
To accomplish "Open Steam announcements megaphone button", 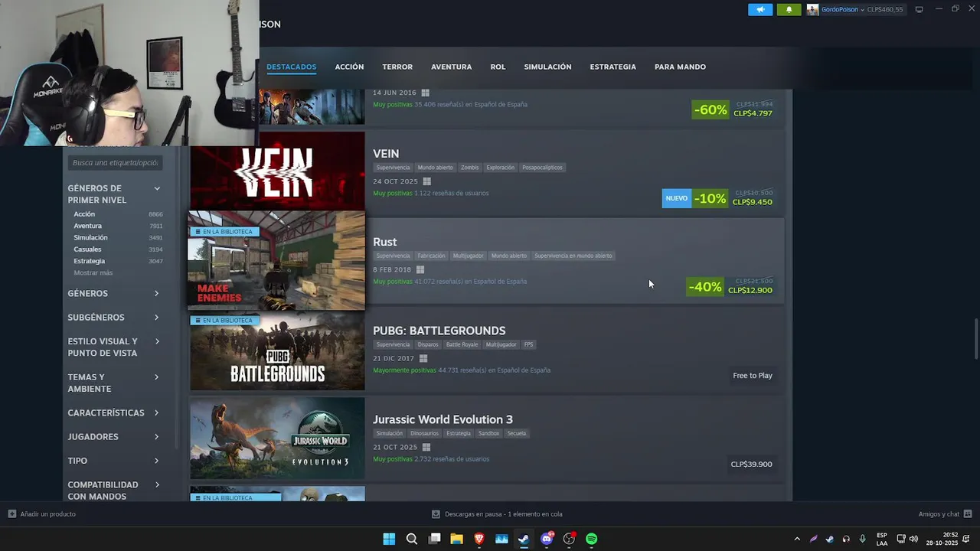I will [760, 9].
